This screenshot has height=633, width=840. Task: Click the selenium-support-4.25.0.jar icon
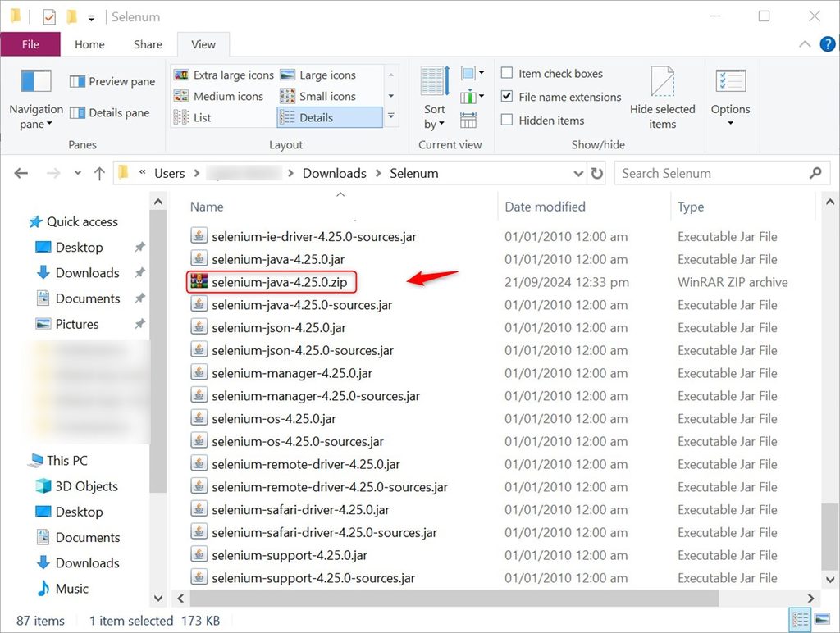(199, 554)
